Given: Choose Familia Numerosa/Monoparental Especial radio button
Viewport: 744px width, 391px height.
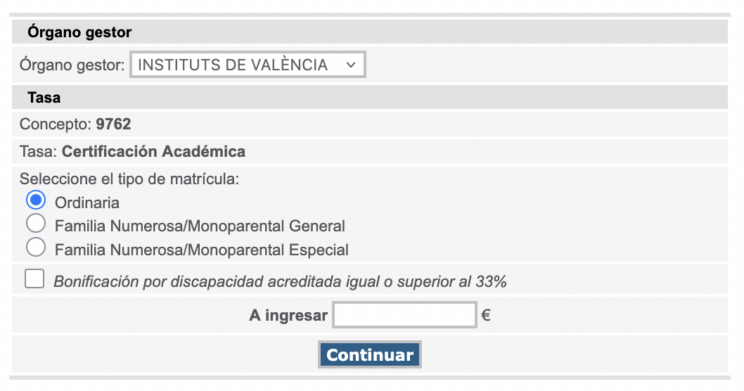Looking at the screenshot, I should coord(36,247).
